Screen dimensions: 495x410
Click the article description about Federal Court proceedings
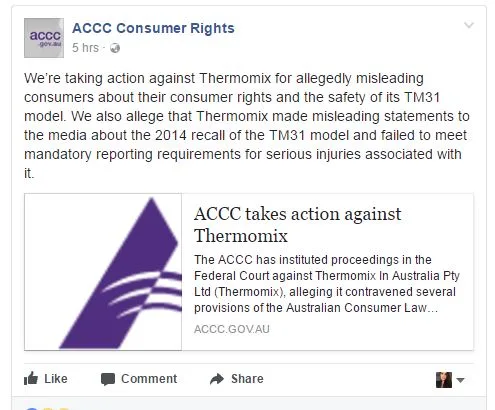point(327,284)
